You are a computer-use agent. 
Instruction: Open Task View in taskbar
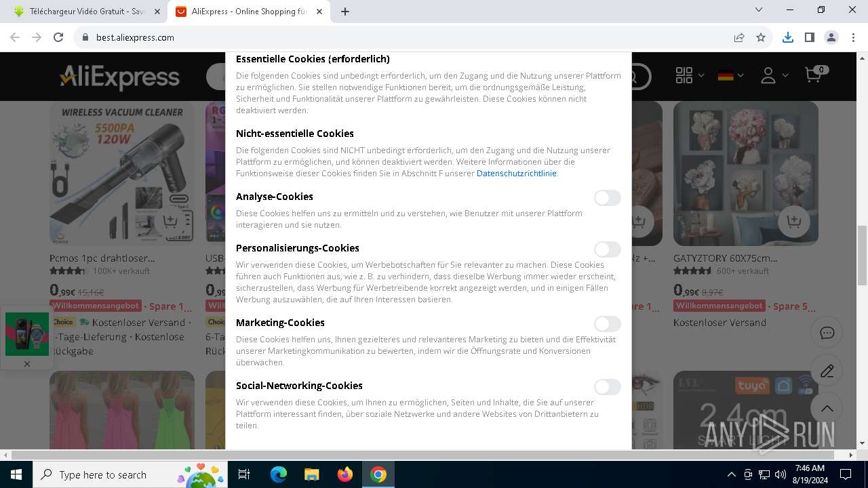(x=244, y=474)
